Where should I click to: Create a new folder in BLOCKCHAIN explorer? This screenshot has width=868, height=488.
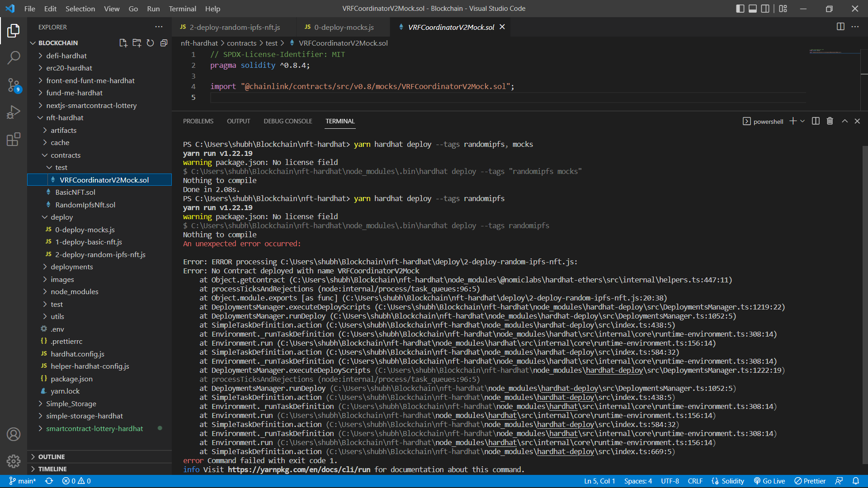(137, 43)
